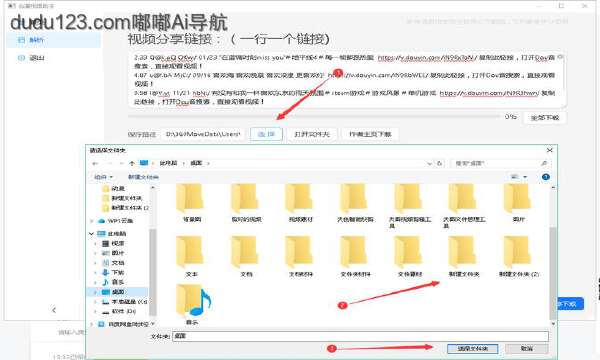This screenshot has height=360, width=600.
Task: Select 图片 in the navigation tree
Action: point(113,253)
